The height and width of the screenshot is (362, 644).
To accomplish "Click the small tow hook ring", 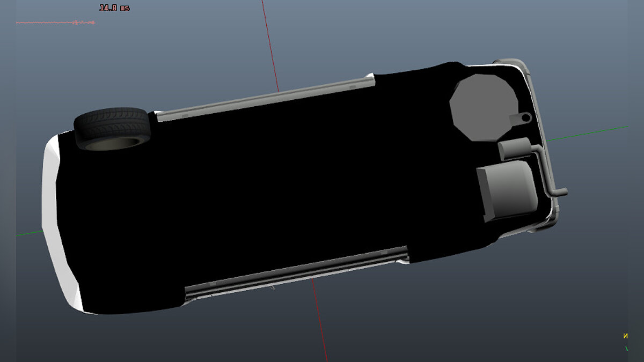I will click(524, 117).
